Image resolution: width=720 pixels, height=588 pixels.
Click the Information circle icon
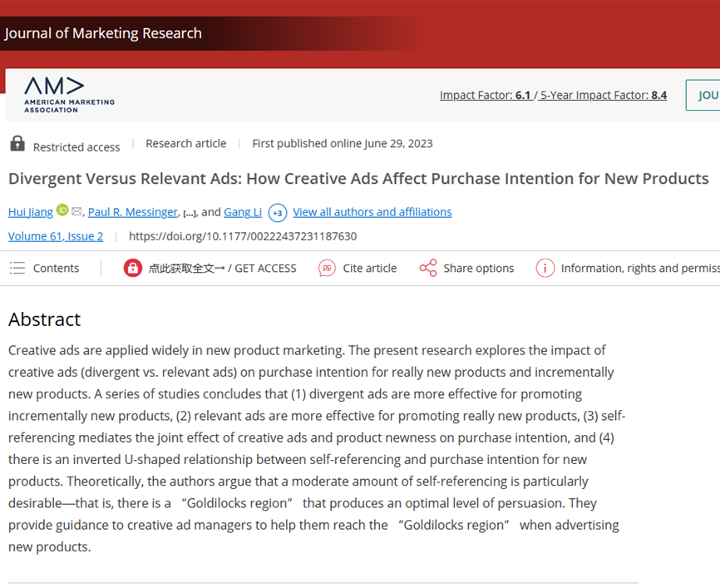(x=545, y=268)
